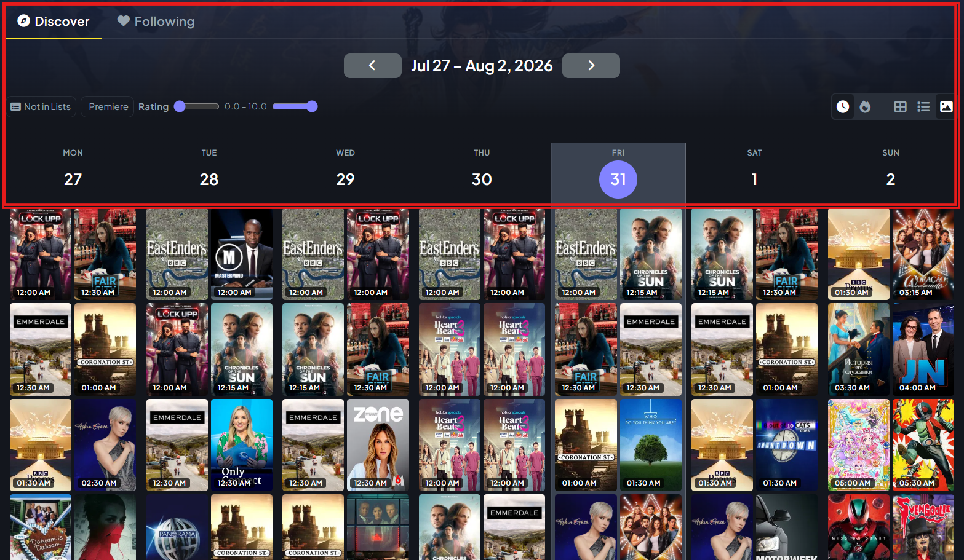
Task: Select Thursday 30 in the week header
Action: [482, 173]
